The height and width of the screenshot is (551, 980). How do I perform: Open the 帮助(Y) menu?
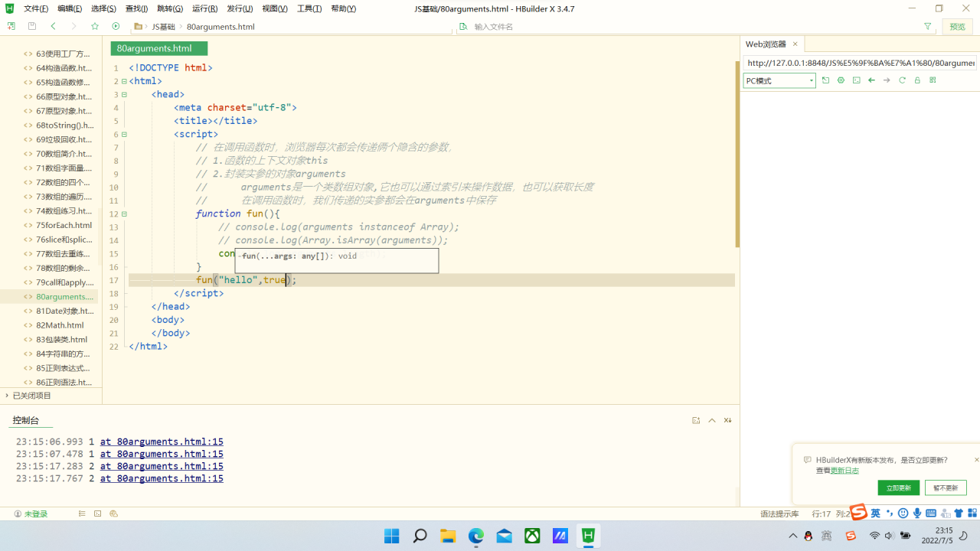point(344,8)
